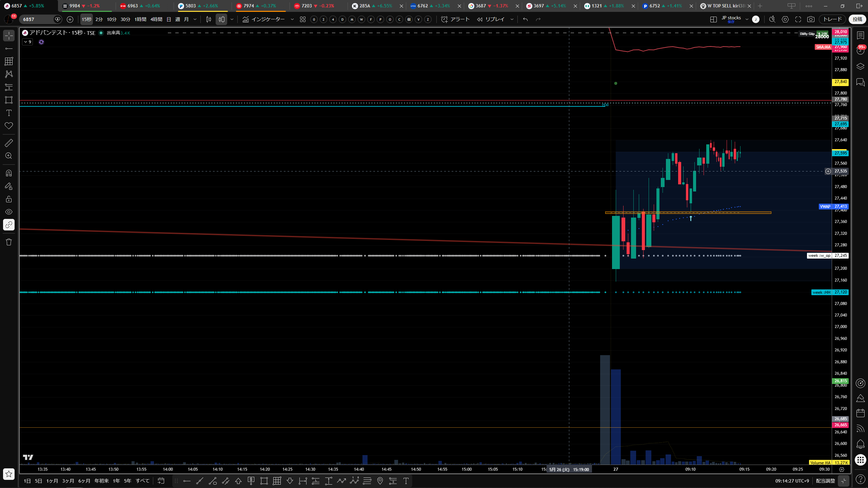Toggle 配当調整 dividend adjustment

(x=825, y=481)
